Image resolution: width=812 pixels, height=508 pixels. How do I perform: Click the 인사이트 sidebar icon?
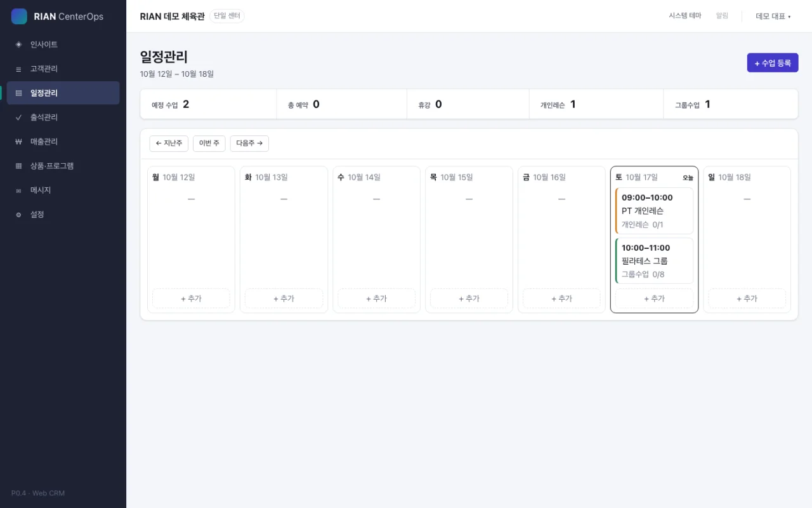tap(18, 44)
